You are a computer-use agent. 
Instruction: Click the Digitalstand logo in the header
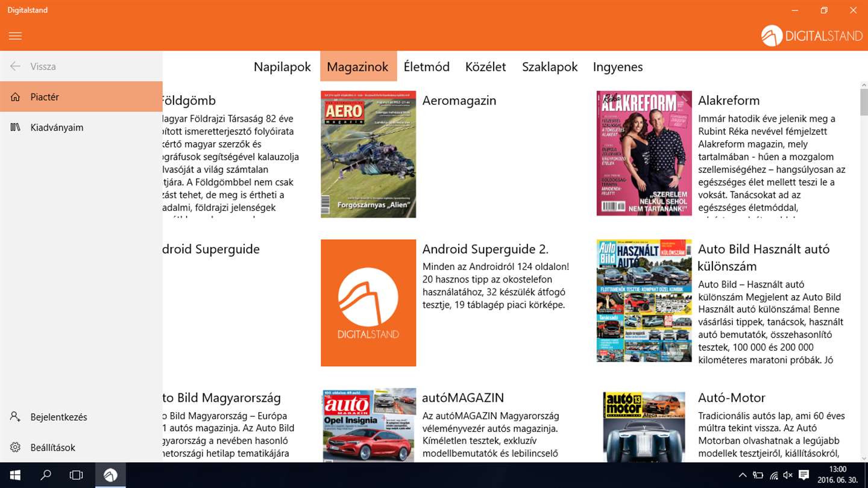[x=812, y=36]
